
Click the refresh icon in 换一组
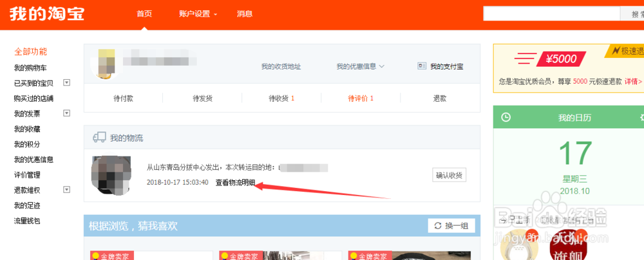[438, 225]
